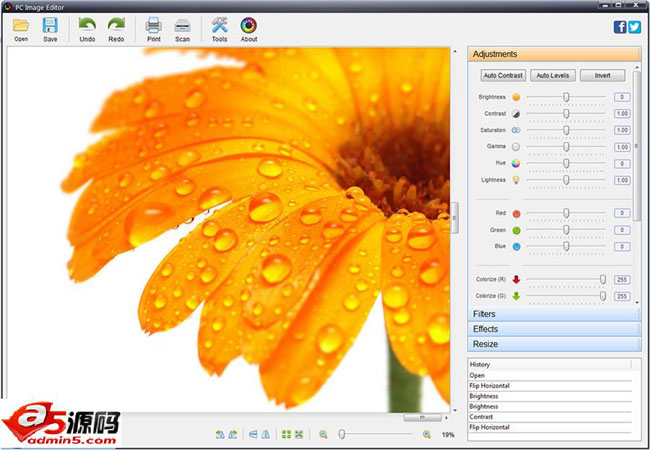Click the Contrast slider handle
The image size is (650, 450).
pyautogui.click(x=566, y=114)
